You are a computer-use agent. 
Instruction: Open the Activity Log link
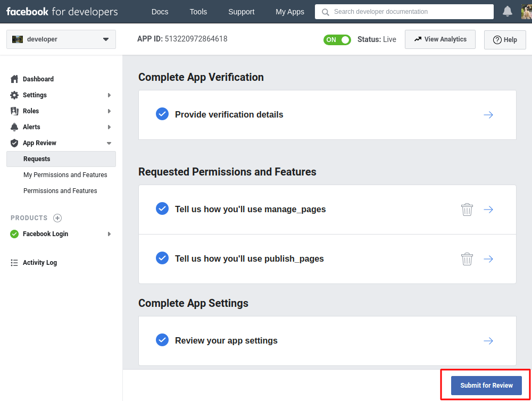pyautogui.click(x=40, y=263)
